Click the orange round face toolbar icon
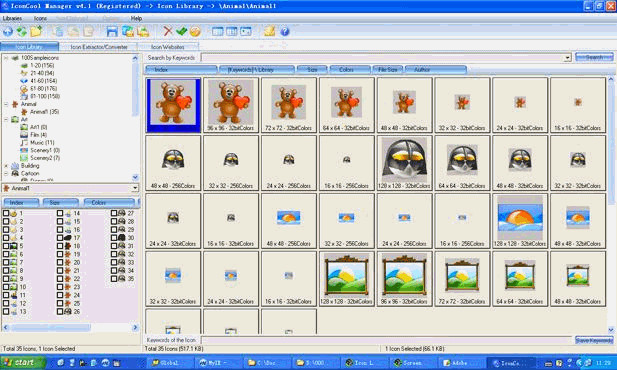This screenshot has width=617, height=370. click(195, 31)
